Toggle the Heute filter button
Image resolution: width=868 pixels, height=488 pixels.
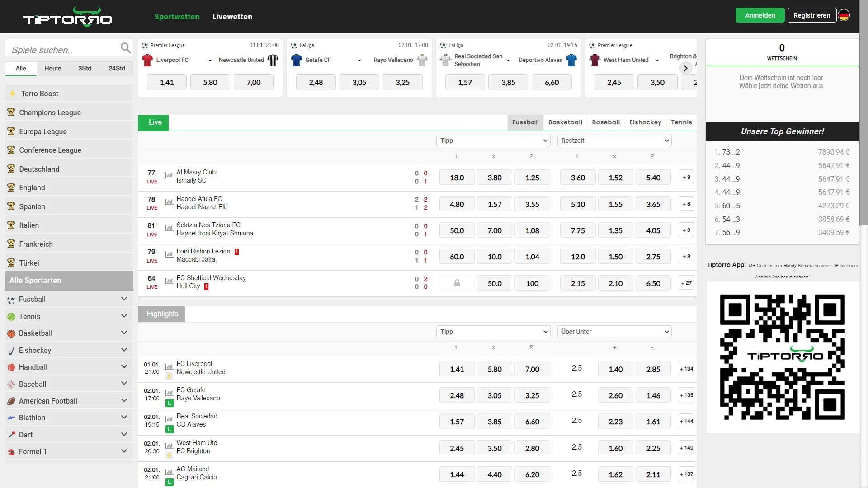tap(52, 68)
